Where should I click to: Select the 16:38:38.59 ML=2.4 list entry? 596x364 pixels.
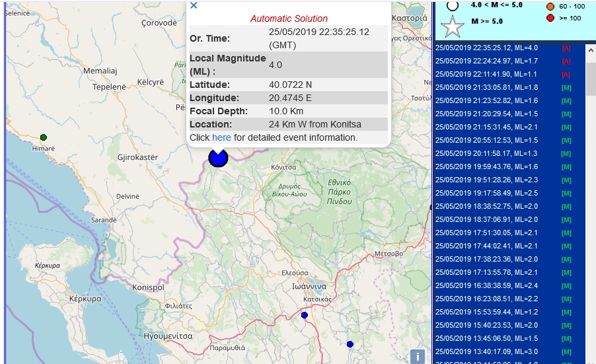click(487, 285)
